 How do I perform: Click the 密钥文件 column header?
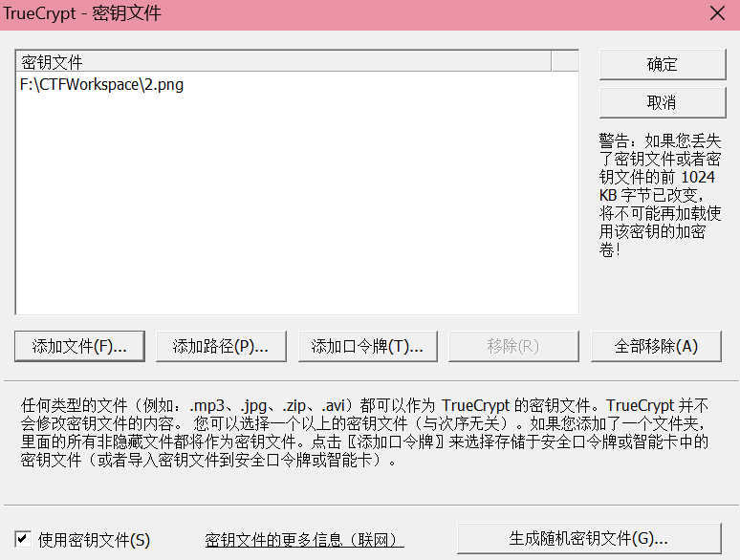(x=284, y=62)
